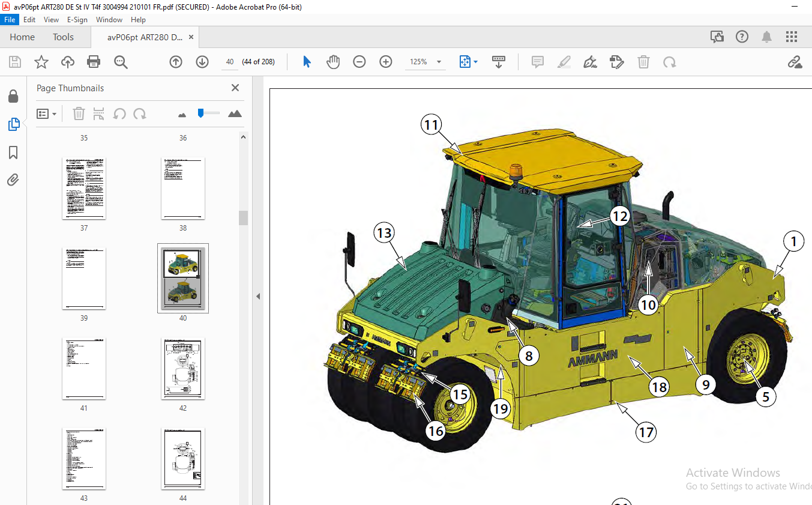Open the File menu
The width and height of the screenshot is (812, 505).
10,20
